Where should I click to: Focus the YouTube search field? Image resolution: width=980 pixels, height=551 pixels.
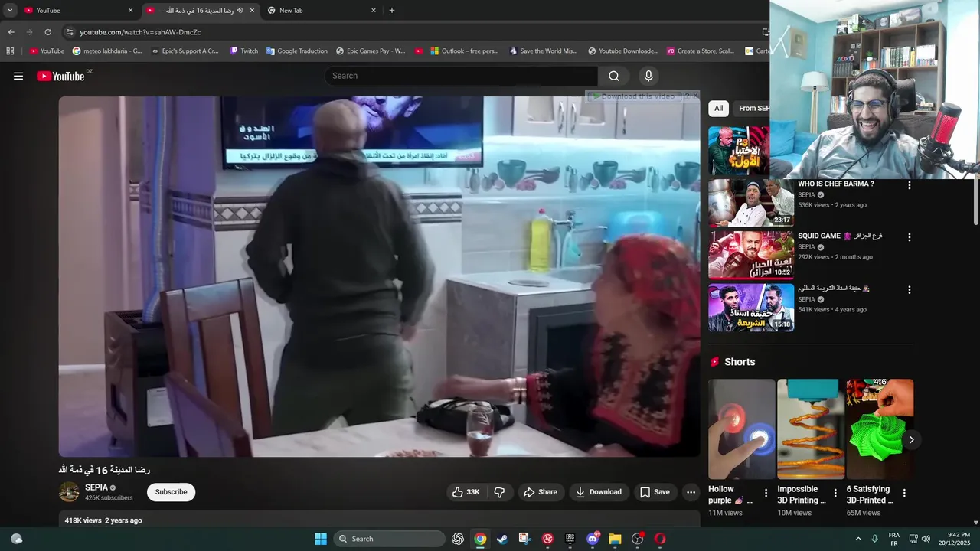pos(462,76)
